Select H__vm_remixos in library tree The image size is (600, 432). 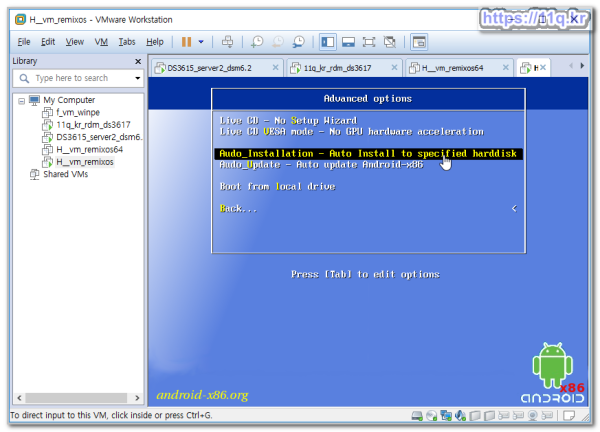coord(85,162)
